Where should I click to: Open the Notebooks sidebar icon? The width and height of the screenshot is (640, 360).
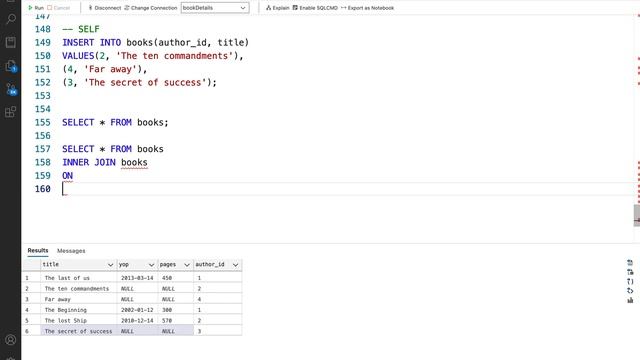[x=11, y=42]
